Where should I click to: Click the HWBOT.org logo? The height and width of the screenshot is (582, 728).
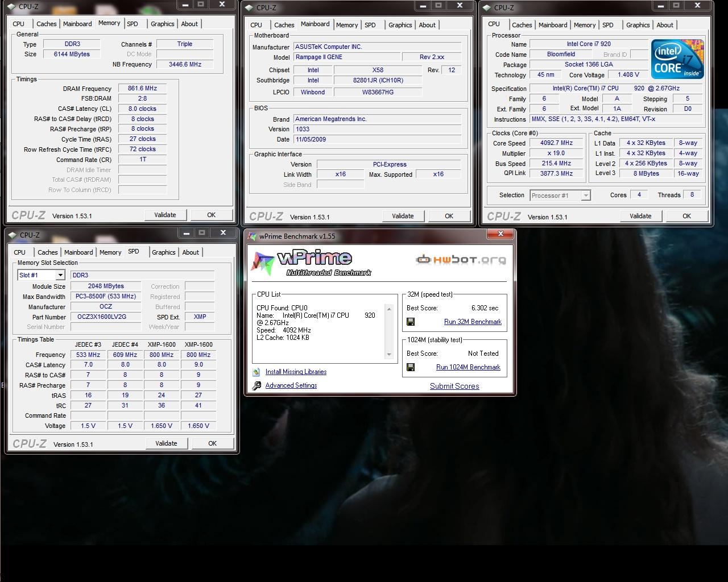click(x=461, y=260)
